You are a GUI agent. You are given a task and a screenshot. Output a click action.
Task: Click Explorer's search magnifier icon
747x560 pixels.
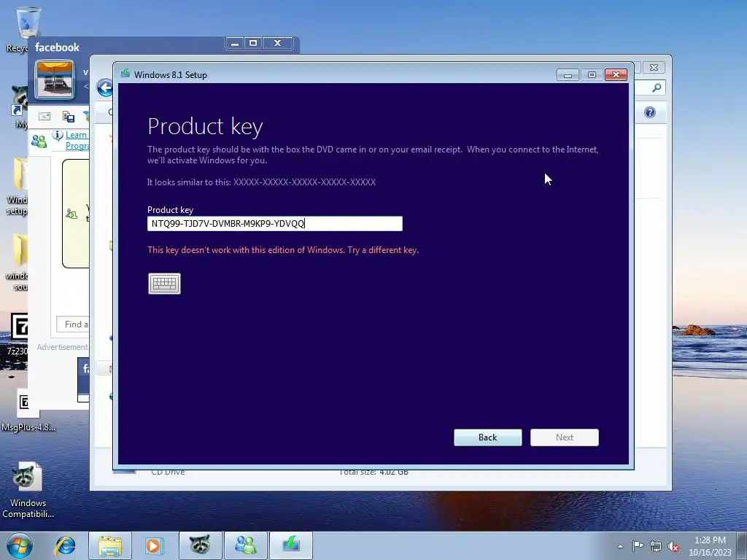(x=657, y=87)
